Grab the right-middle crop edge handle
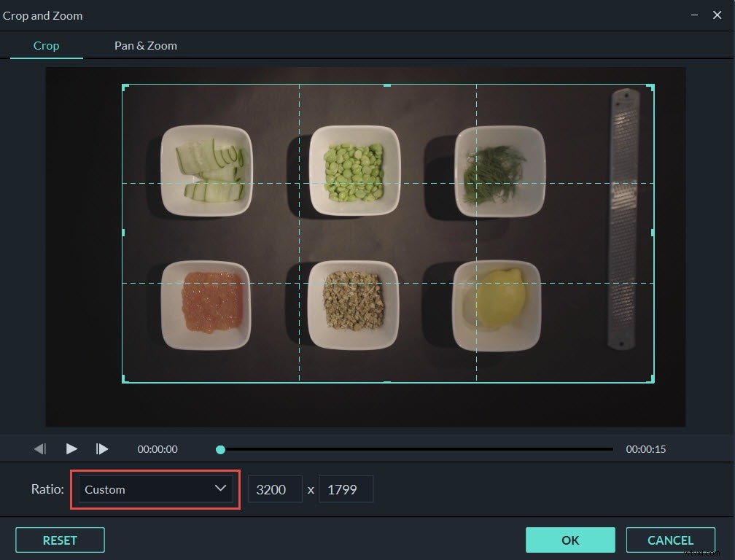This screenshot has width=735, height=560. pos(651,233)
